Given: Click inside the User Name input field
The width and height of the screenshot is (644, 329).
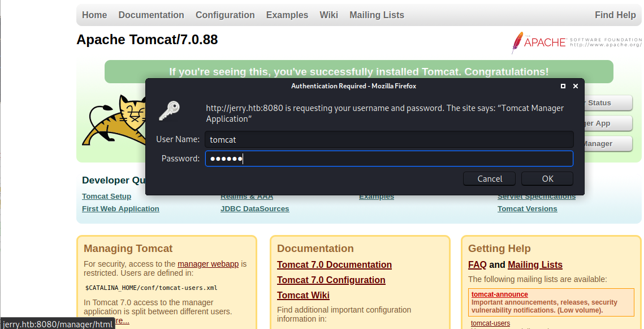Looking at the screenshot, I should point(389,139).
